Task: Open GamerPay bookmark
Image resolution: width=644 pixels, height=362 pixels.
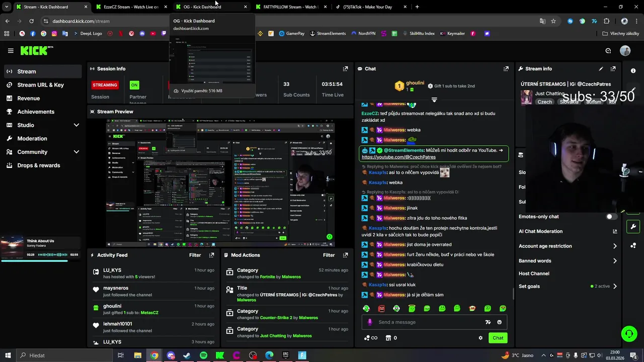Action: [291, 34]
